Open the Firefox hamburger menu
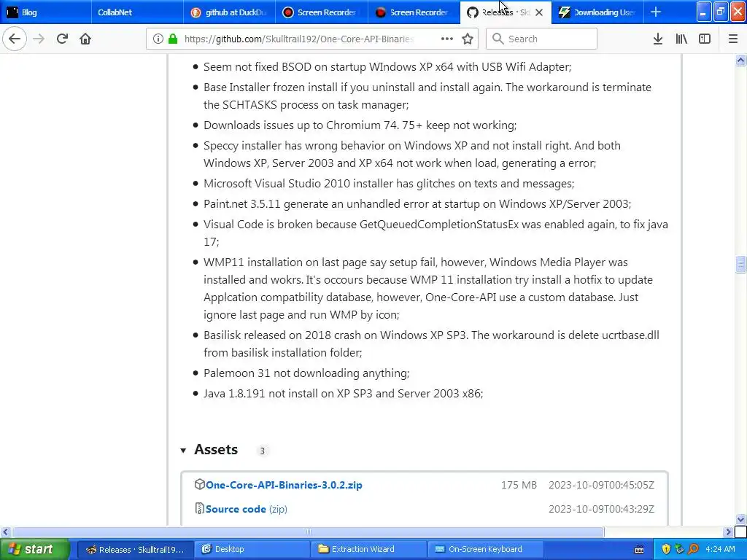The image size is (747, 560). tap(733, 39)
